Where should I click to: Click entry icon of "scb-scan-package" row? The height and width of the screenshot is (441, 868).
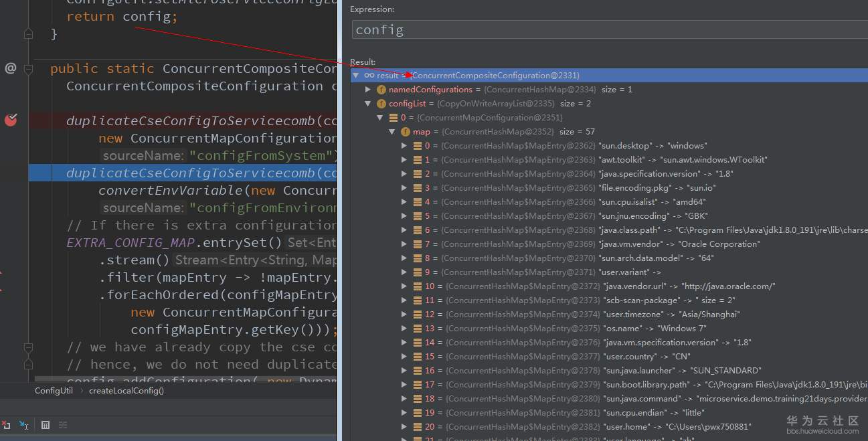(418, 300)
